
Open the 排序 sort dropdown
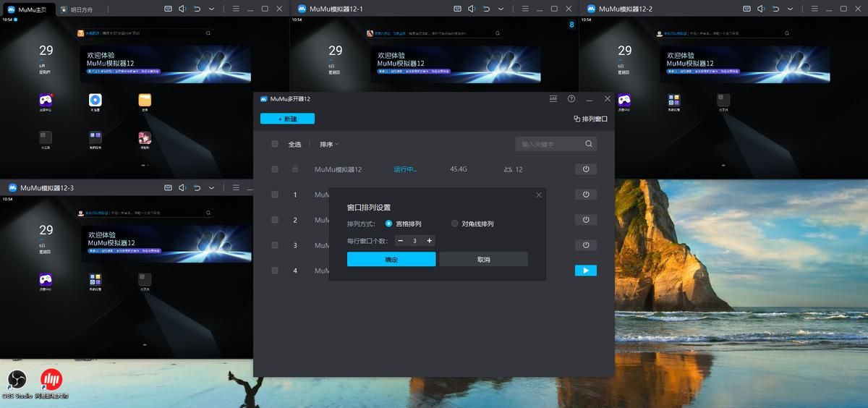tap(329, 145)
